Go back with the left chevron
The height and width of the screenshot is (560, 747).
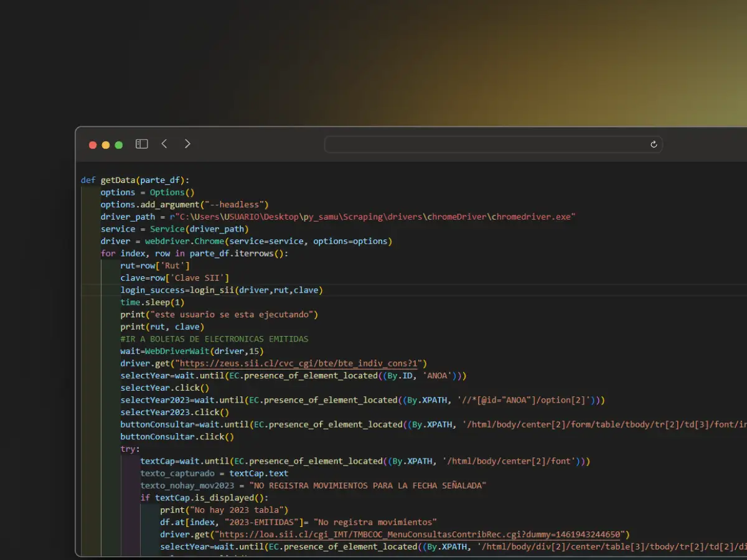pyautogui.click(x=164, y=144)
